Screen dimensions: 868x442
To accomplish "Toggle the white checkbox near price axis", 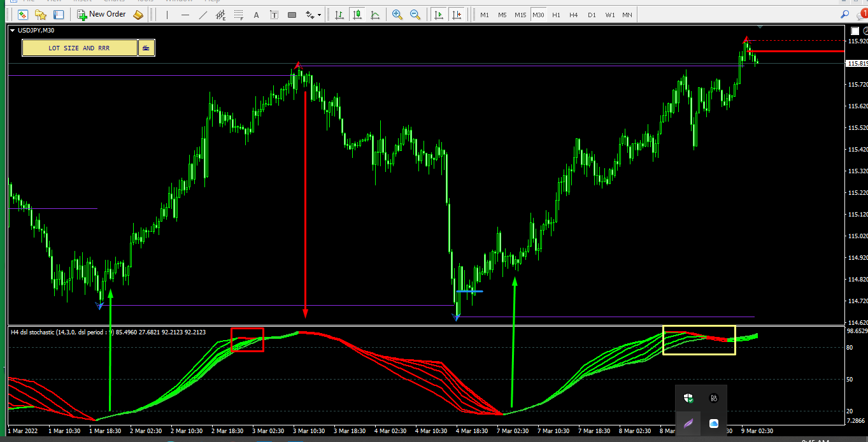I will click(x=855, y=31).
